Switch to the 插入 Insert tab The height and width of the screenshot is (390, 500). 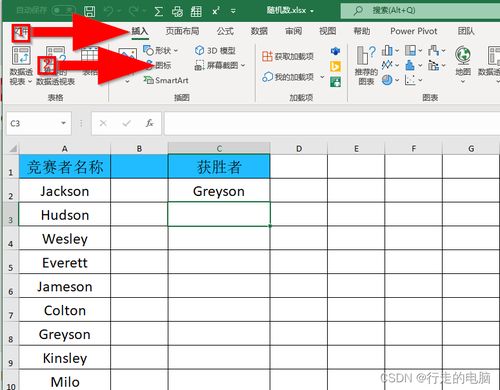click(x=140, y=31)
